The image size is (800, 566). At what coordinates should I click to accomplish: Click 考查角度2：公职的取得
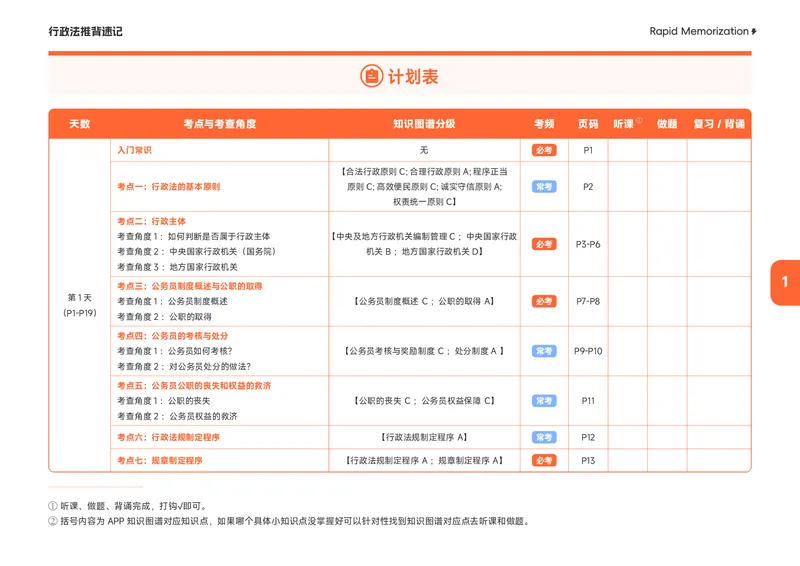point(164,317)
